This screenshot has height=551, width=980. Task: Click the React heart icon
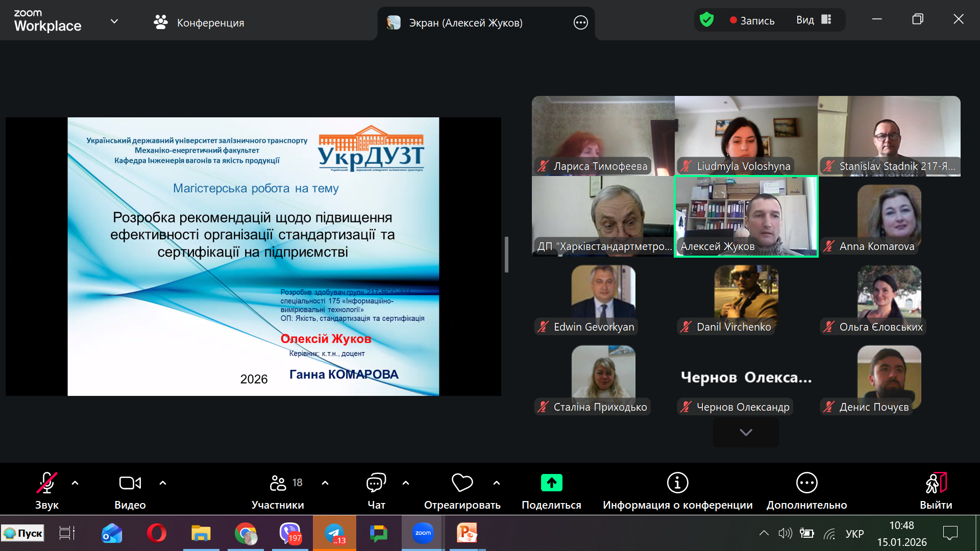pos(462,483)
